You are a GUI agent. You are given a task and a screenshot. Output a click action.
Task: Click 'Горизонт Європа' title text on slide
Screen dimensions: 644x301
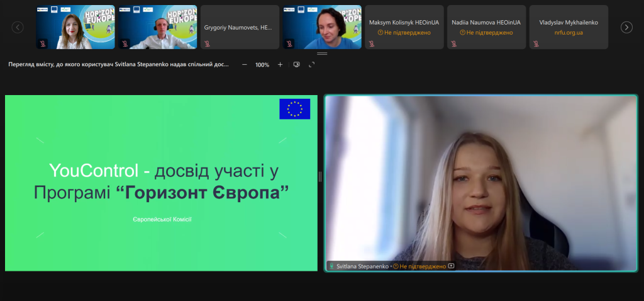tap(202, 192)
